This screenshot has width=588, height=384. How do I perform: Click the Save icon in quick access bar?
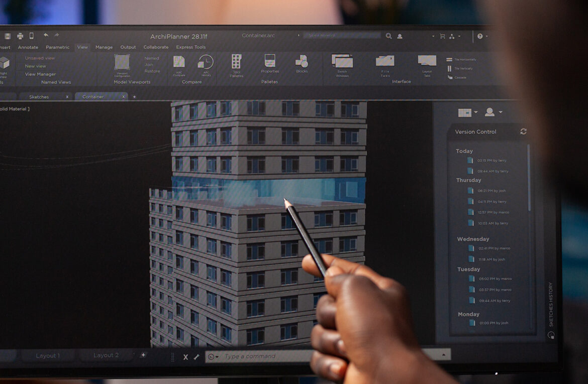click(8, 36)
